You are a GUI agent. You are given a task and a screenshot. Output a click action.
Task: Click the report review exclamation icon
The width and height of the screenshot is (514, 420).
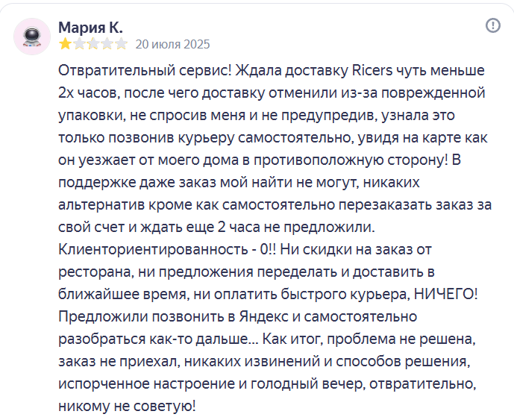tap(492, 25)
